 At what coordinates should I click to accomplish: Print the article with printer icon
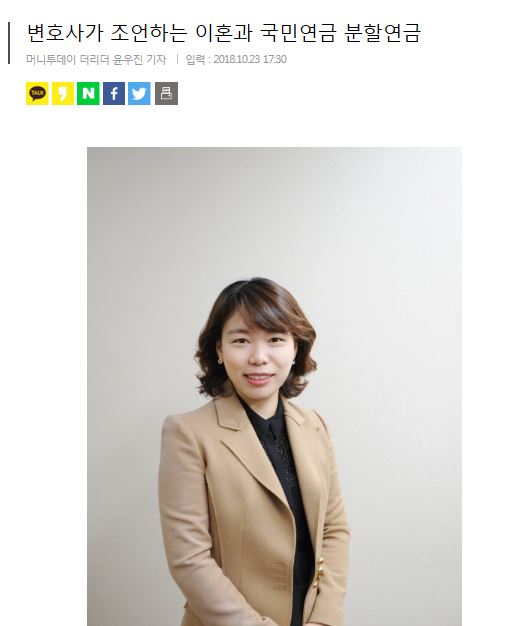click(x=166, y=93)
